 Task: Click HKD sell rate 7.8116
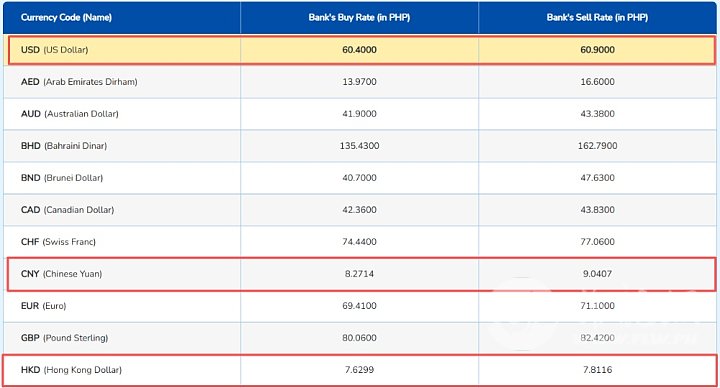(x=597, y=370)
